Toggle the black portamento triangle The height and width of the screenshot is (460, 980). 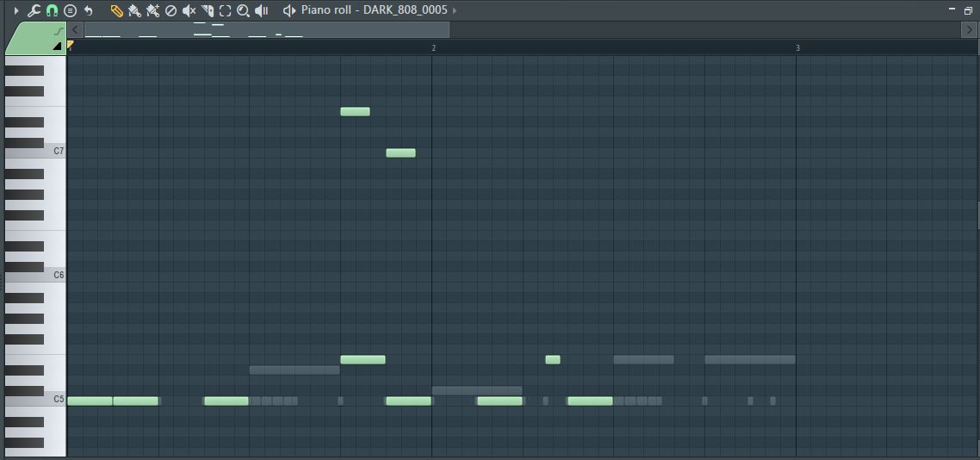point(57,47)
